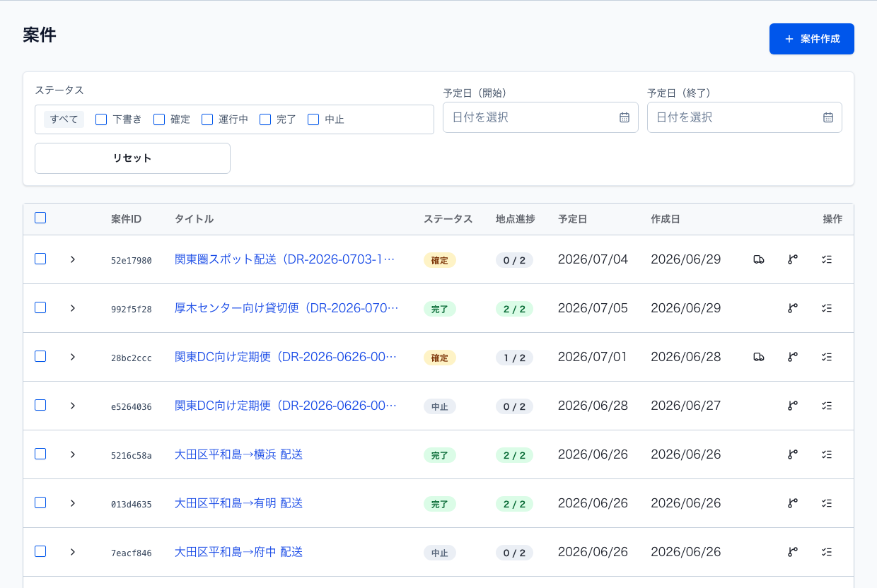Select the checkbox for case 992f5f28

click(x=40, y=307)
